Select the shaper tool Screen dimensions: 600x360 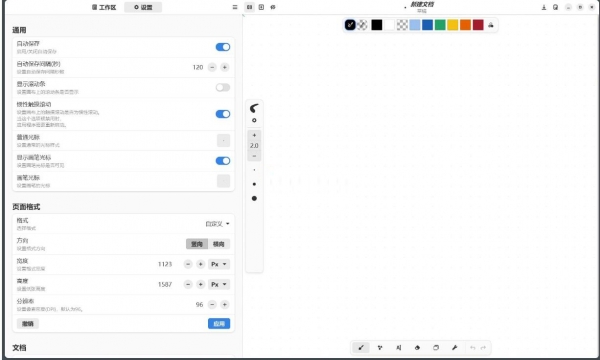tap(380, 347)
